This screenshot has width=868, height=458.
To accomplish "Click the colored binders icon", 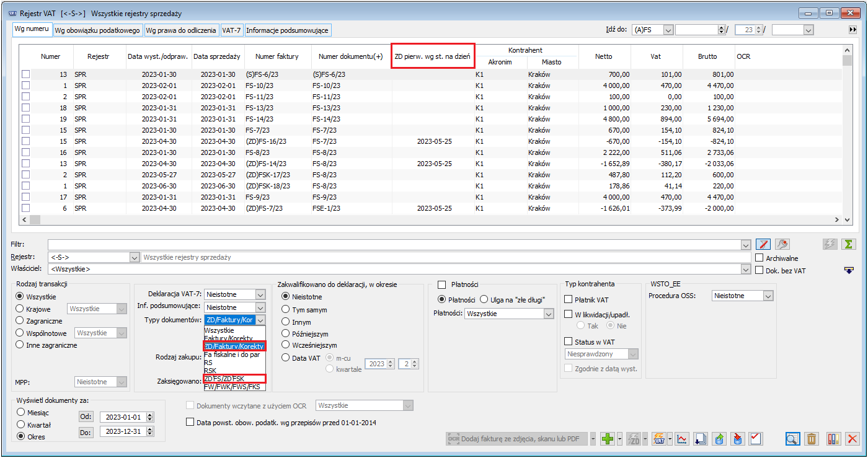I will [833, 439].
